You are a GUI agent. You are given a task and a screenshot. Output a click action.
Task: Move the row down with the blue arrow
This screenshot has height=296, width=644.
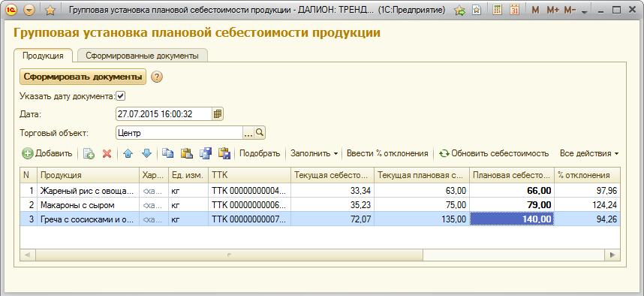tap(146, 153)
